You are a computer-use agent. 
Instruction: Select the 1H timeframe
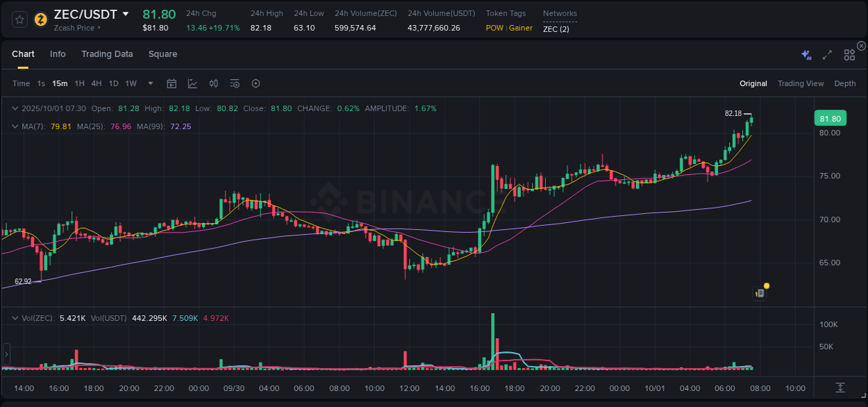point(79,83)
